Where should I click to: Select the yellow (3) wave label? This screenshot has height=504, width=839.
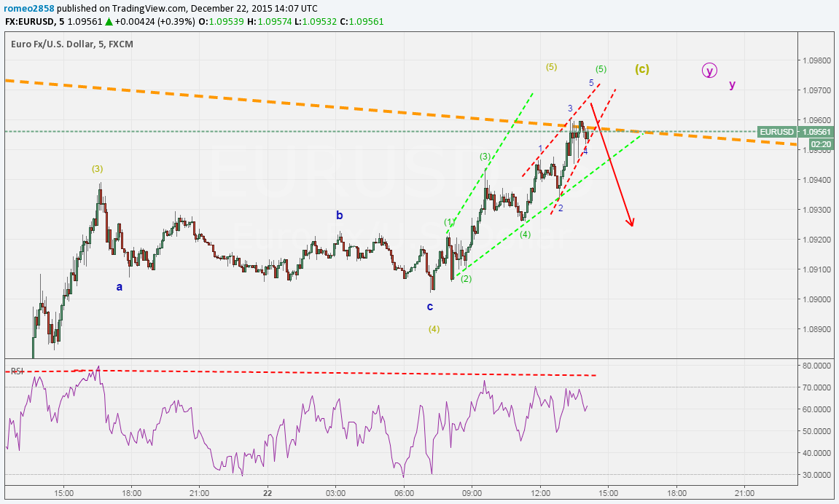coord(97,169)
